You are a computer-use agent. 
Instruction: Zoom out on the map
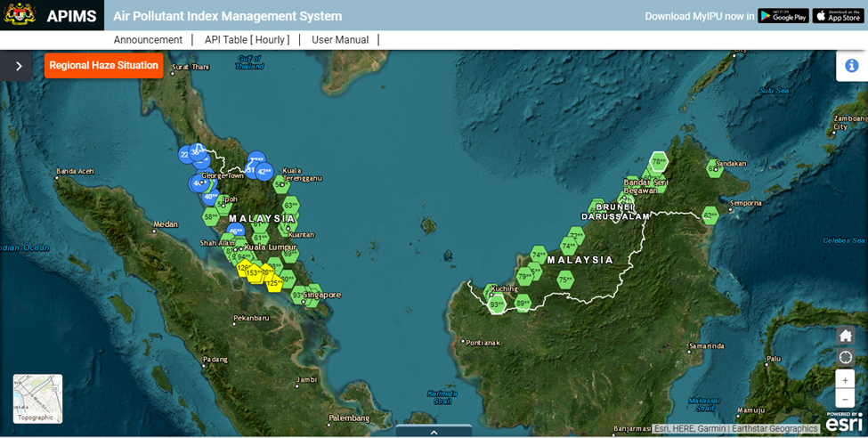(x=845, y=398)
